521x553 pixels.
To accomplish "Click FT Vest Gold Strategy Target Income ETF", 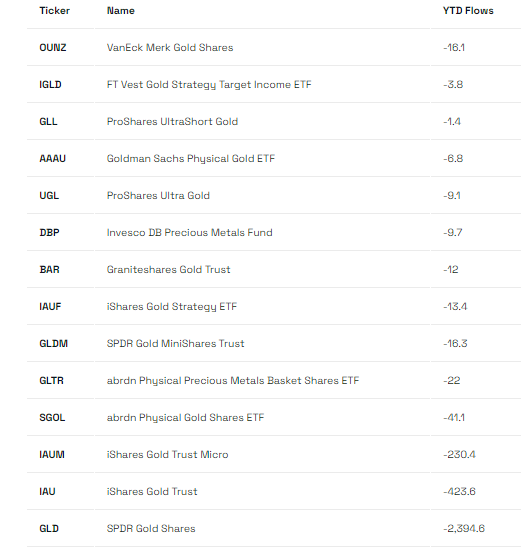I will tap(209, 85).
